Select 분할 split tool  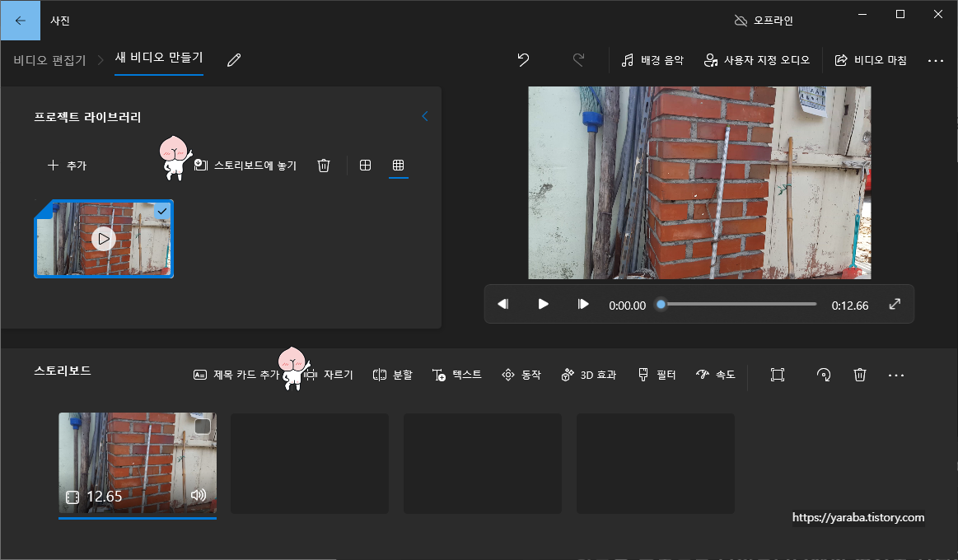click(x=393, y=375)
